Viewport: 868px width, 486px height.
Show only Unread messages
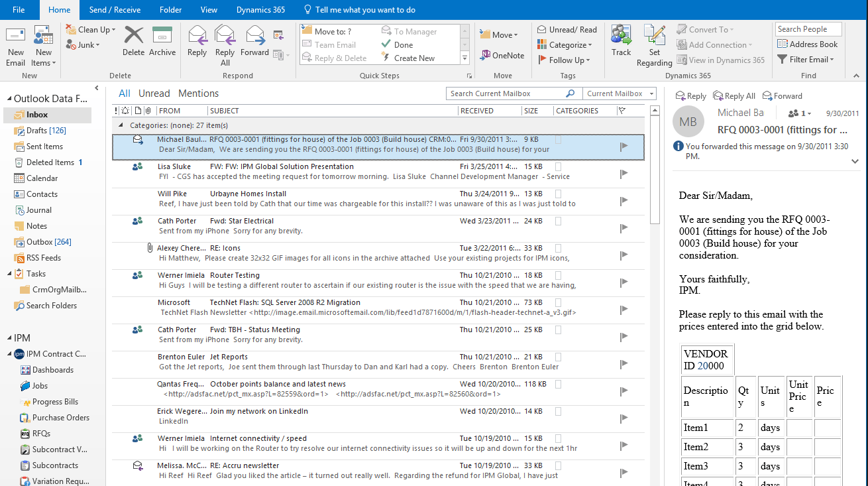coord(154,93)
